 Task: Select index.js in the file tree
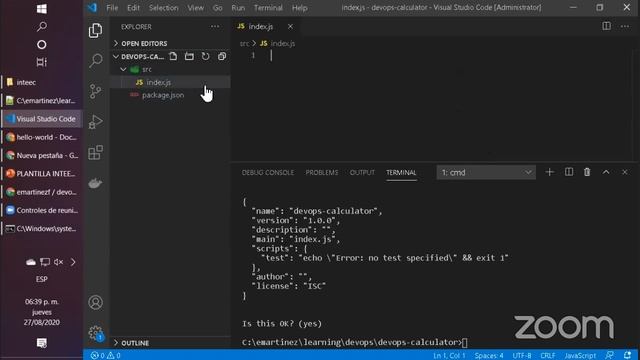170,82
